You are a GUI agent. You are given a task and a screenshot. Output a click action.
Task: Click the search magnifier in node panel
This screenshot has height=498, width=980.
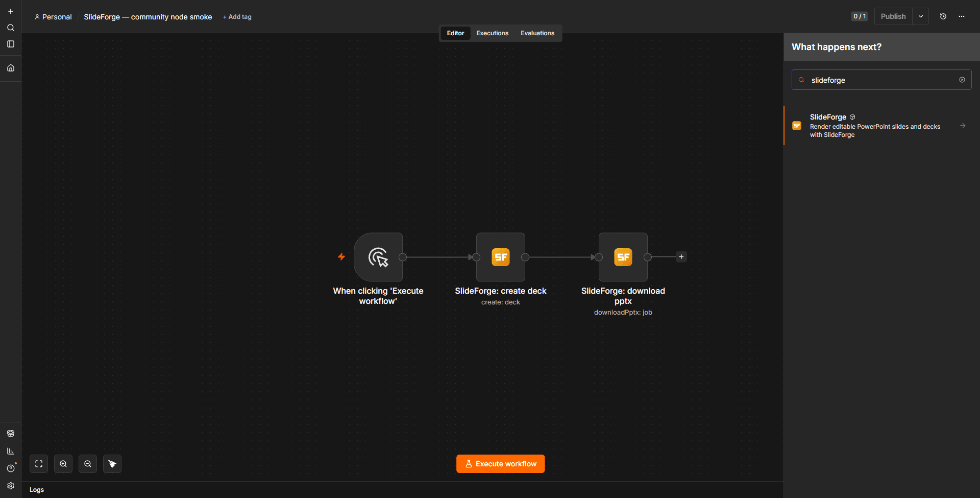[x=801, y=80]
